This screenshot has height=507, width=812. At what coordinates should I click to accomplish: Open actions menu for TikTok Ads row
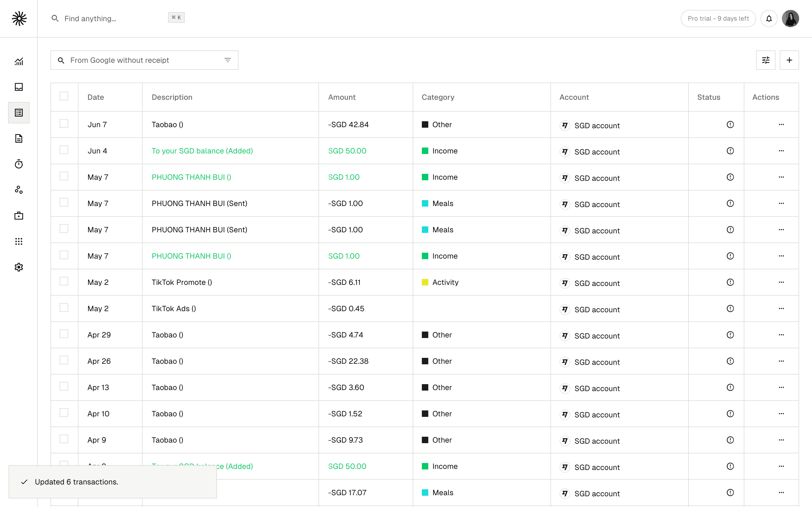(x=781, y=308)
